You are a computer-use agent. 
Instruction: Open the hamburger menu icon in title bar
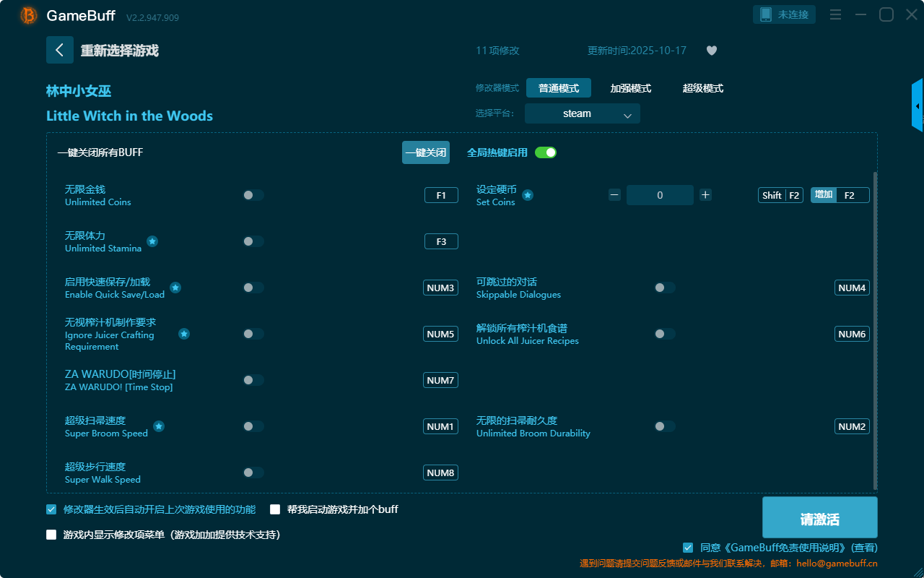(835, 15)
